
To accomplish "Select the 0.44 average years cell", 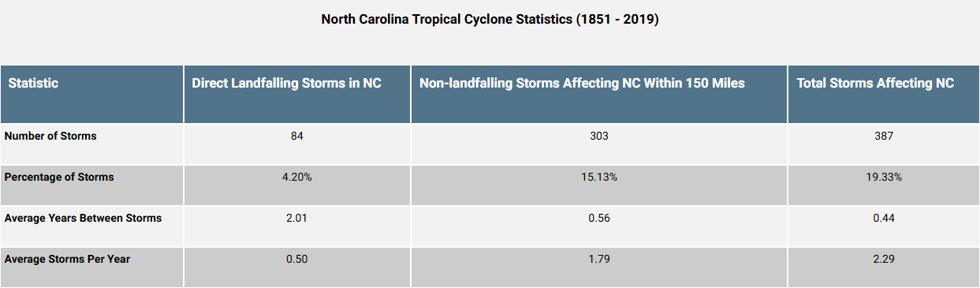I will pos(883,218).
